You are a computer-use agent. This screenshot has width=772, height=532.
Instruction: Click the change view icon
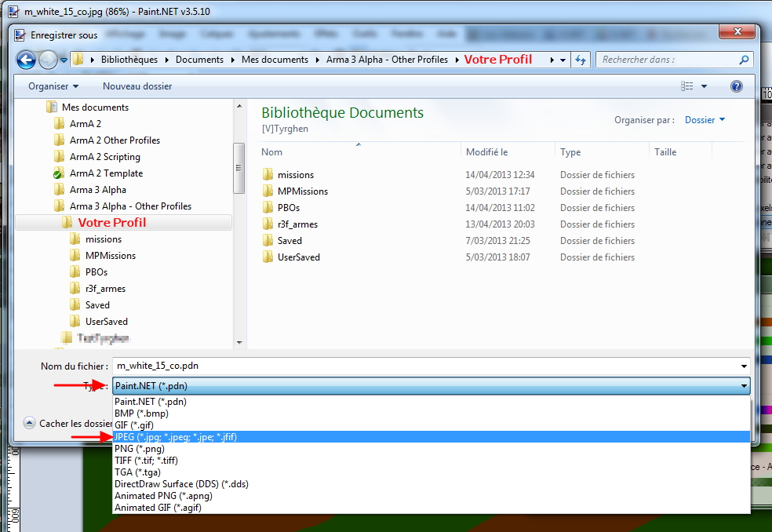pyautogui.click(x=687, y=86)
